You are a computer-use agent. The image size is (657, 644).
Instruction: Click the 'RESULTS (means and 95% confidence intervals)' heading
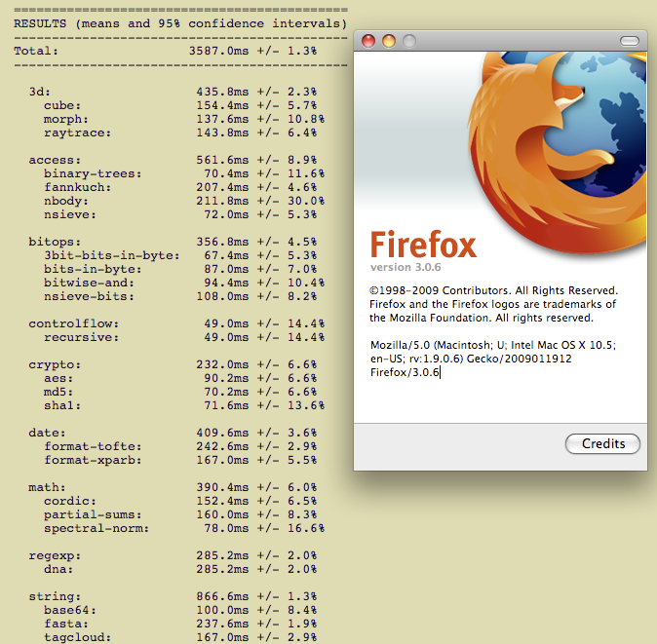coord(180,23)
